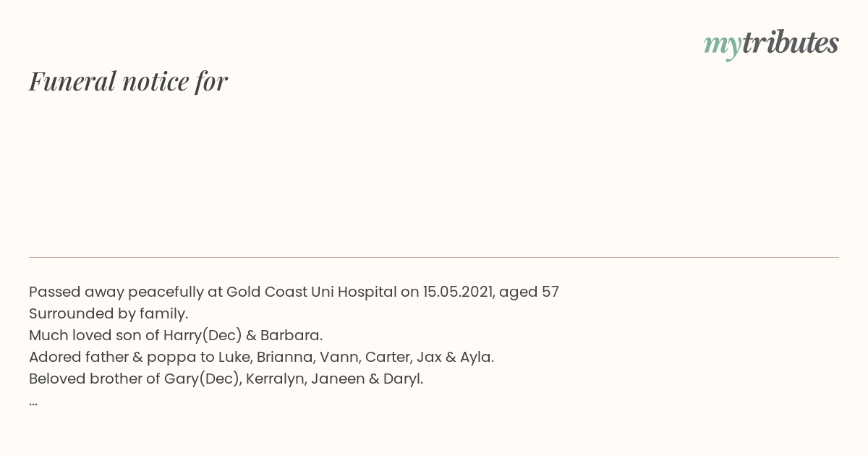Click the name 'Kerralyn' in the notice
Viewport: 868px width, 456px height.
pyautogui.click(x=276, y=379)
